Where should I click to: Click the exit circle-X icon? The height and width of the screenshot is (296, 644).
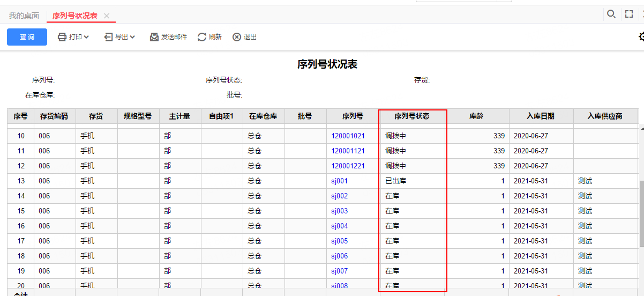coord(237,37)
